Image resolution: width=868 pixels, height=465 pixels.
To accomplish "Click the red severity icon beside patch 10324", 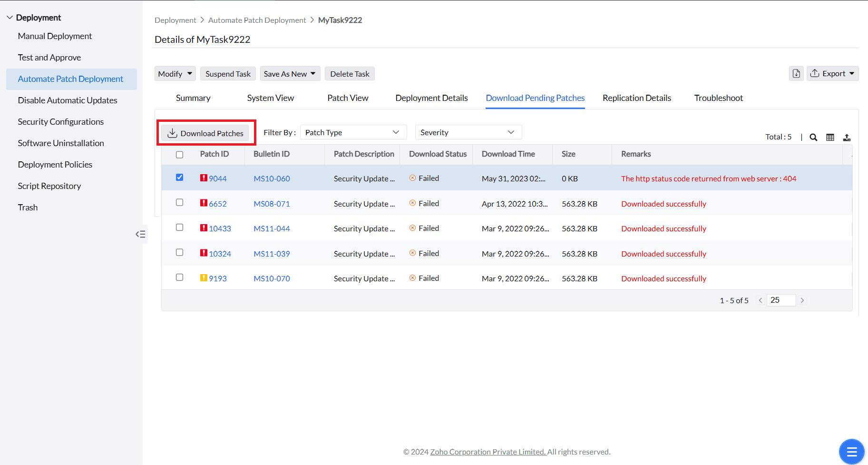I will [203, 253].
